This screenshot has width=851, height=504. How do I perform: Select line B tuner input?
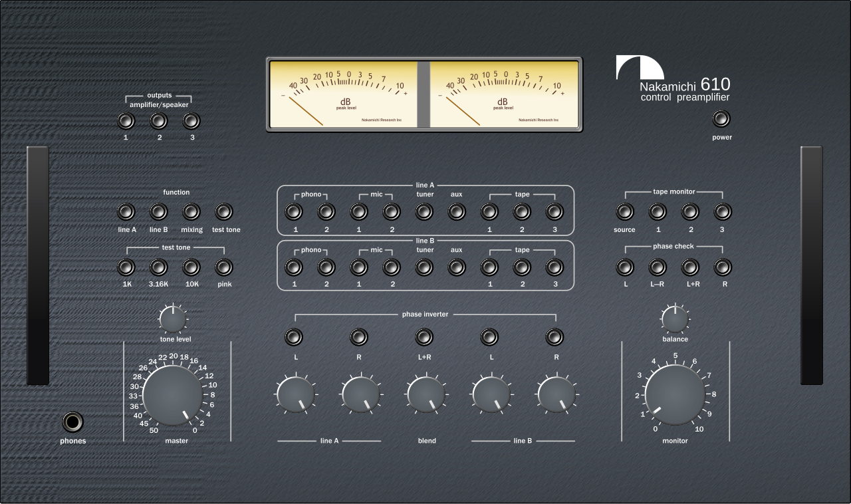pos(424,267)
